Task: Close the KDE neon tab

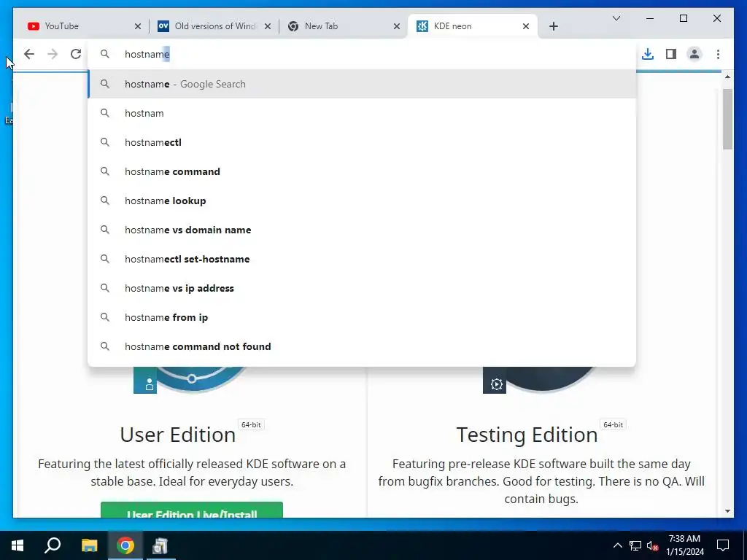Action: tap(526, 26)
